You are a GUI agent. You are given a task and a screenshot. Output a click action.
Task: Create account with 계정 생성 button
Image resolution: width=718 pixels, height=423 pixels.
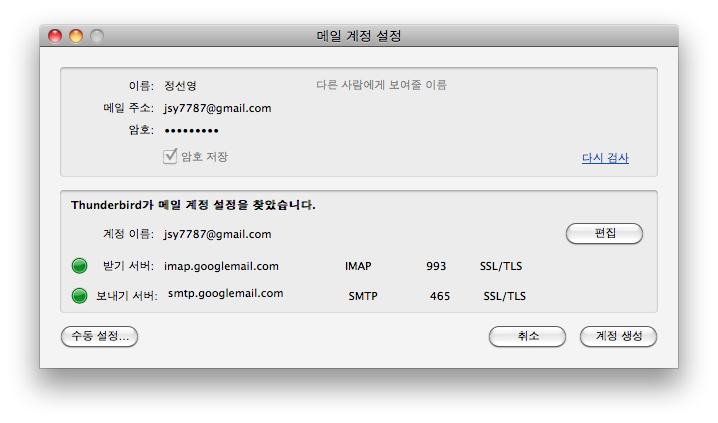[619, 336]
